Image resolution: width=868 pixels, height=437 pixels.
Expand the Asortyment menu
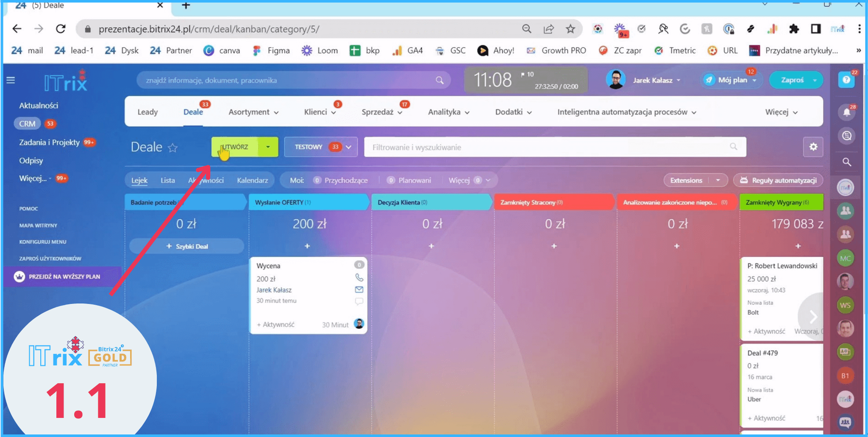click(x=253, y=112)
